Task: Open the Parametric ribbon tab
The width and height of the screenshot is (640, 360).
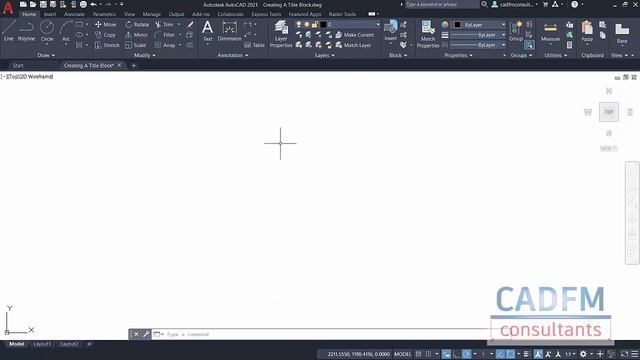Action: pyautogui.click(x=104, y=14)
